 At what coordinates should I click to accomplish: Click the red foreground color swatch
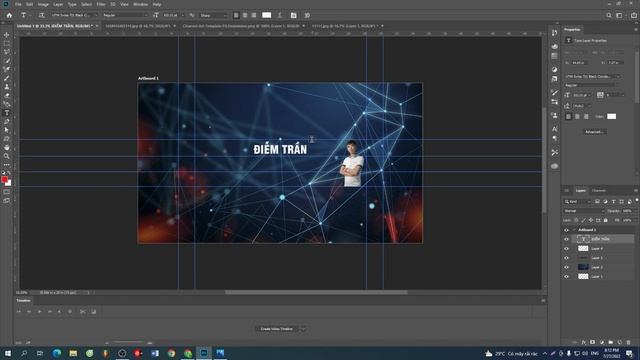(x=4, y=180)
